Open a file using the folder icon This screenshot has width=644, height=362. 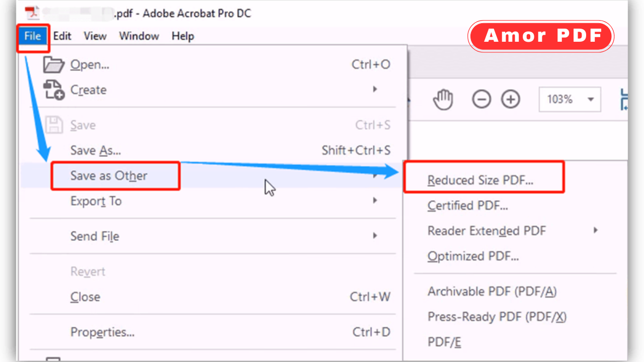(53, 64)
